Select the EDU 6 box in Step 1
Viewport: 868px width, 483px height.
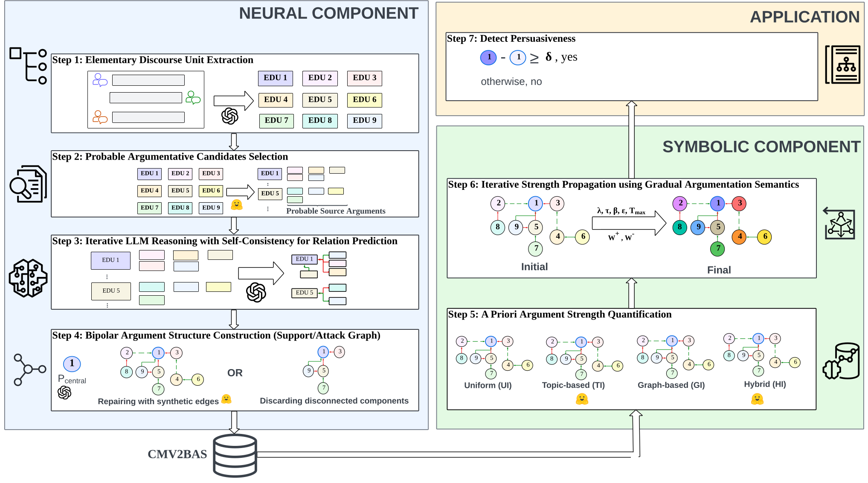(365, 100)
